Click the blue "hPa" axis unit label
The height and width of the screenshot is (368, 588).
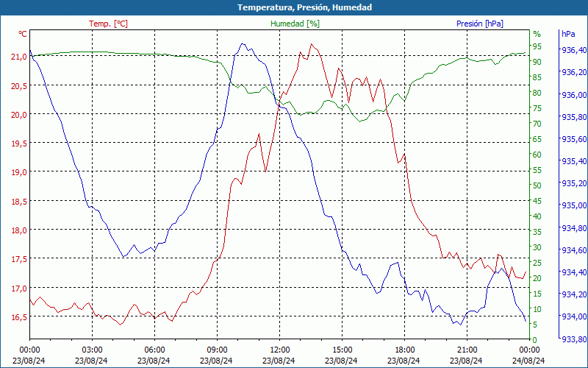click(x=568, y=34)
